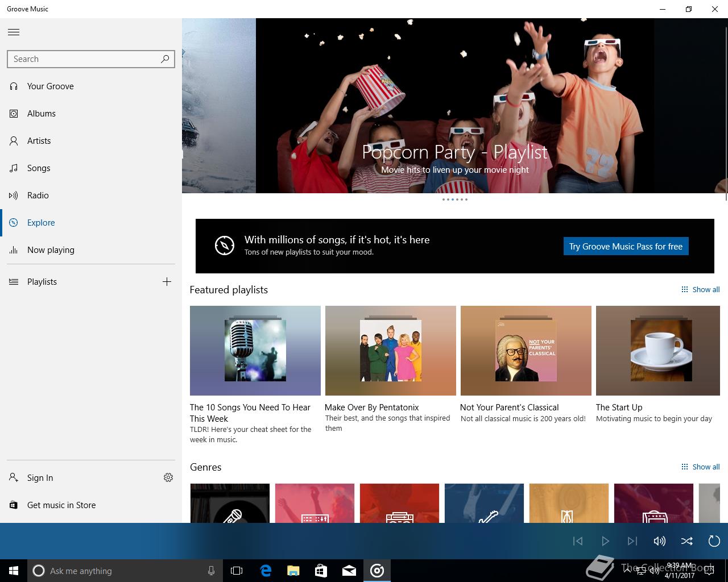Open Task View on taskbar

point(237,571)
